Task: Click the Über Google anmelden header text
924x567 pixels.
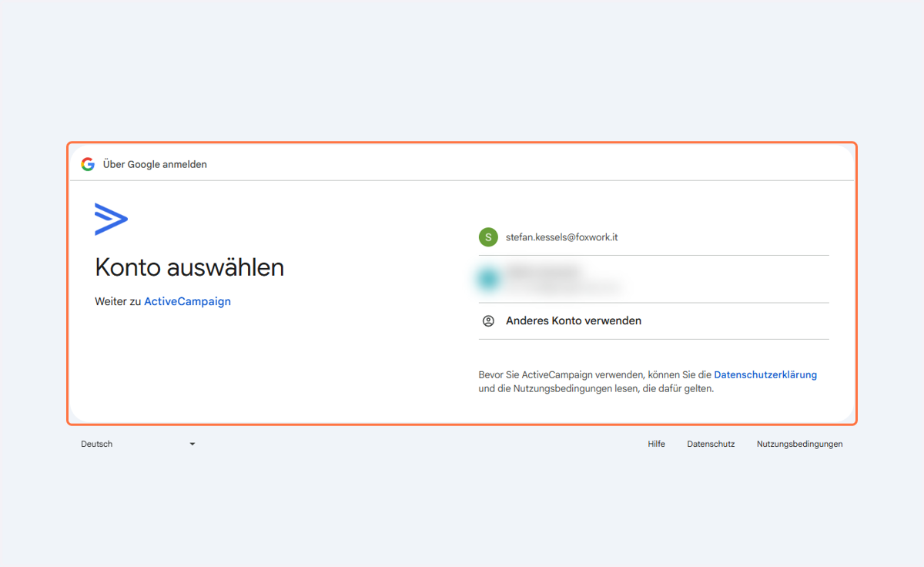Action: tap(155, 164)
